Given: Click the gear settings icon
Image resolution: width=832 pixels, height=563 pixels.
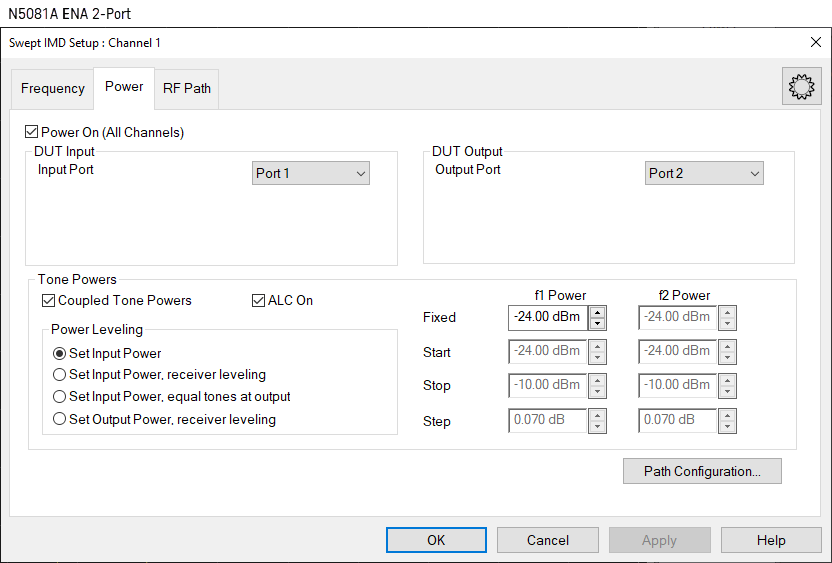Looking at the screenshot, I should (800, 87).
